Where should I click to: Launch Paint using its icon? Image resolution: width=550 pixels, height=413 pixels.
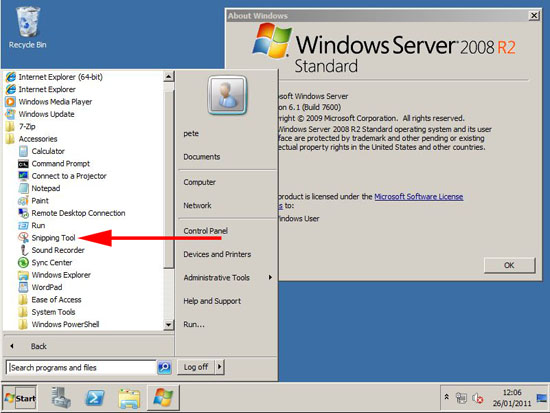[24, 201]
